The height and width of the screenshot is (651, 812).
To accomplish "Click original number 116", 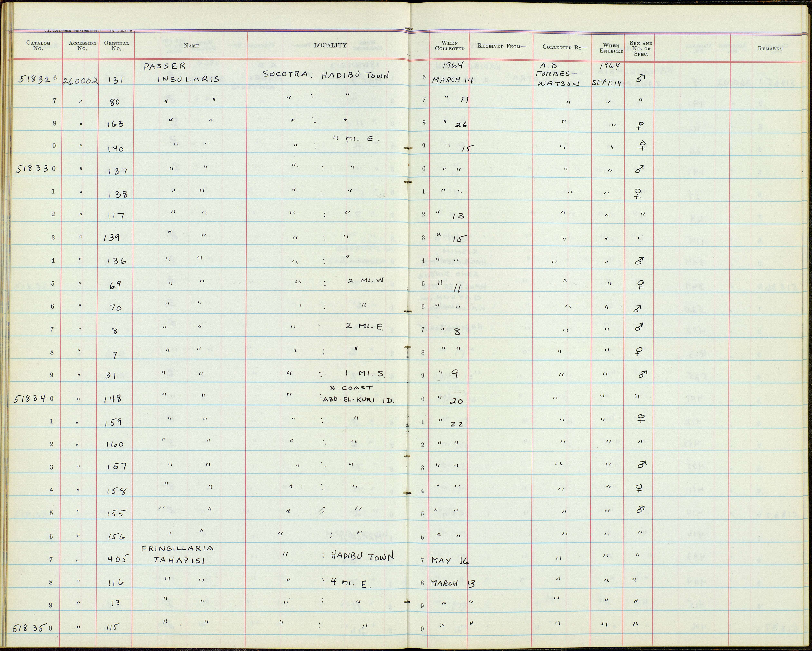I will point(116,582).
